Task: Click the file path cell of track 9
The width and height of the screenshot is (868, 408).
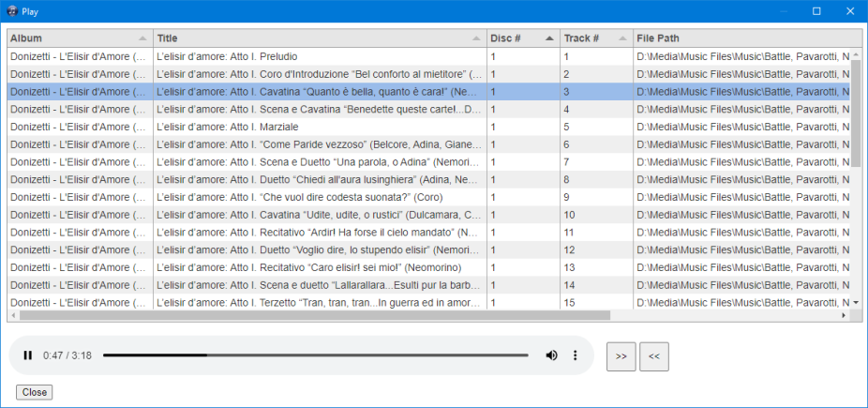Action: click(x=741, y=197)
